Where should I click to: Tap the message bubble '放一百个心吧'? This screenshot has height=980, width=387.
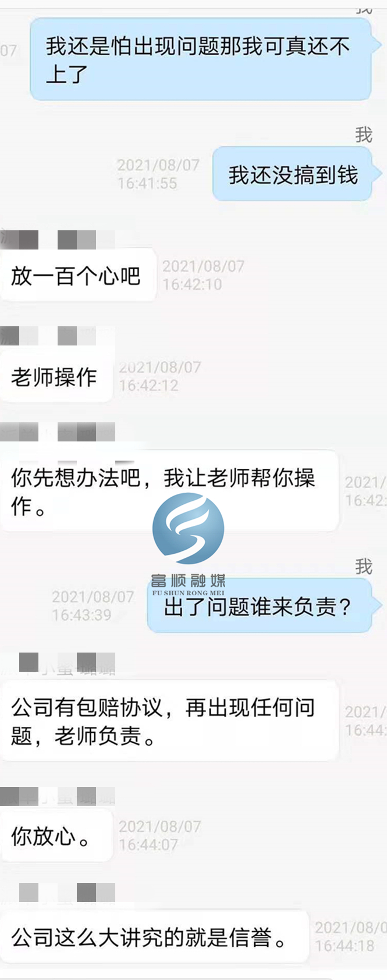pos(78,275)
